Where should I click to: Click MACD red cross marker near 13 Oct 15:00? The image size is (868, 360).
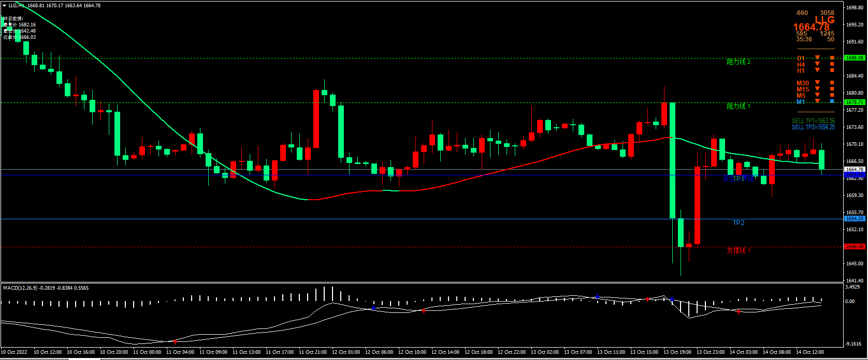[x=647, y=299]
